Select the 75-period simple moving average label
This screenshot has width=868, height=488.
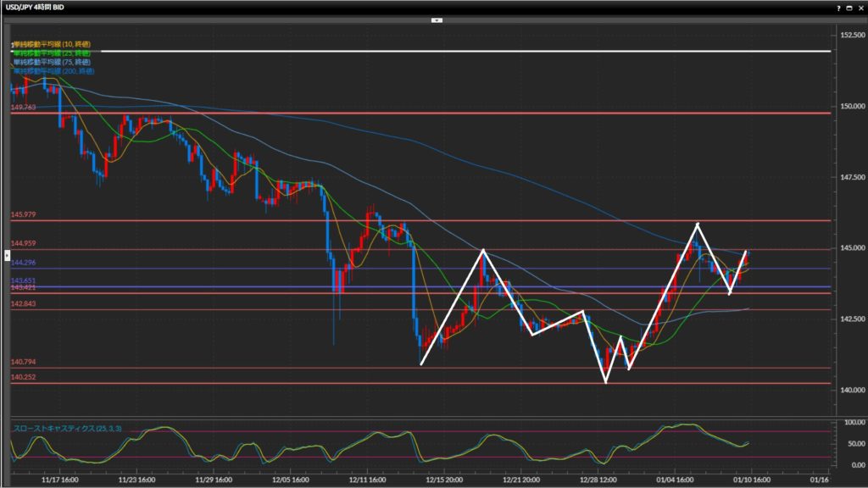pos(53,62)
